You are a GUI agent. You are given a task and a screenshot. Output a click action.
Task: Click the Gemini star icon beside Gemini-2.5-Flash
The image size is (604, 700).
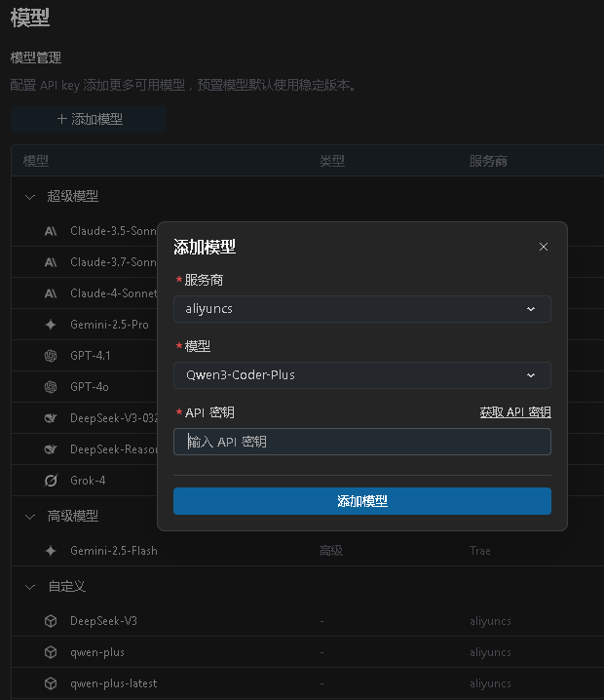point(51,551)
